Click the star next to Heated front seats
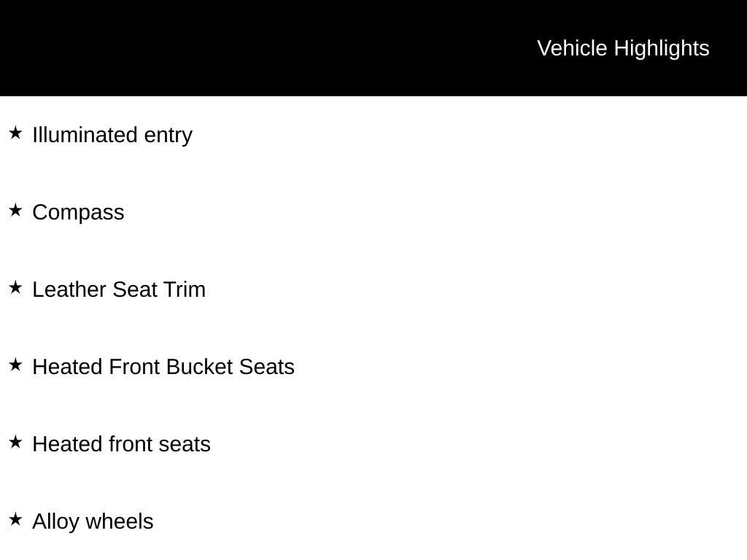 pyautogui.click(x=15, y=442)
